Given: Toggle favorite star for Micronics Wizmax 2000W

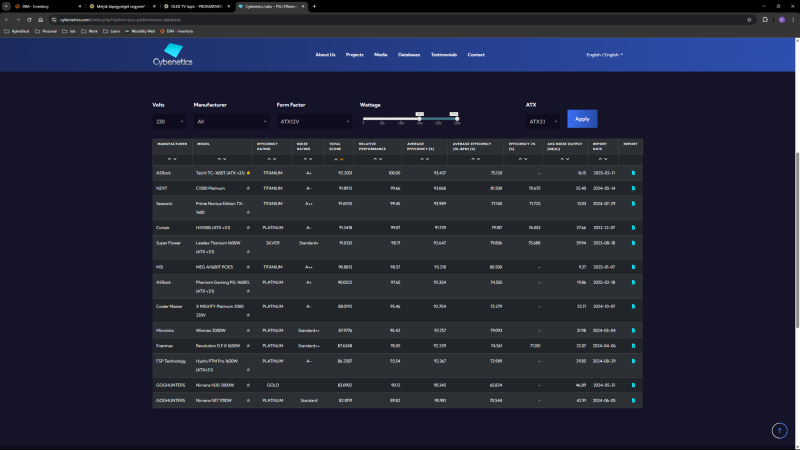Looking at the screenshot, I should pos(248,331).
